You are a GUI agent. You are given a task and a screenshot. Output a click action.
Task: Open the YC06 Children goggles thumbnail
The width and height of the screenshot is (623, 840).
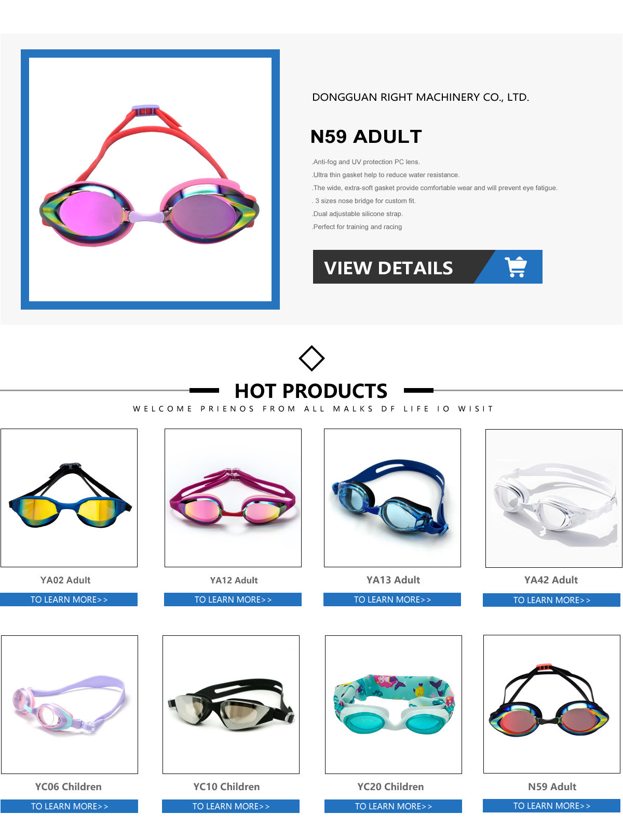(x=70, y=704)
